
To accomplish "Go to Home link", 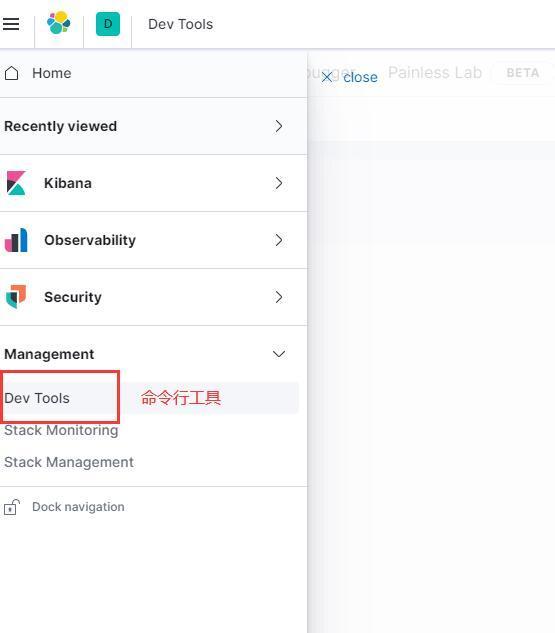I will coord(52,73).
